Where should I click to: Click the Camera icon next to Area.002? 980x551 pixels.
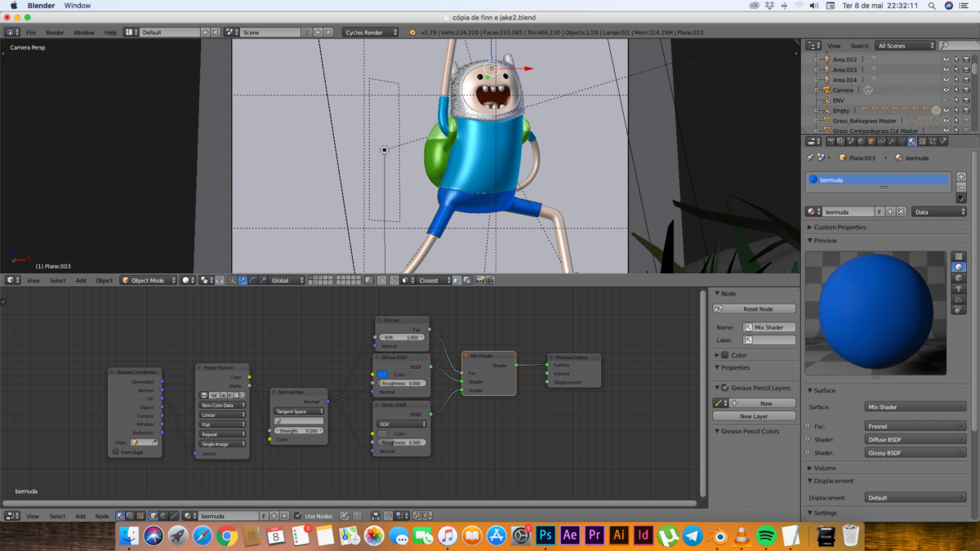coord(966,60)
